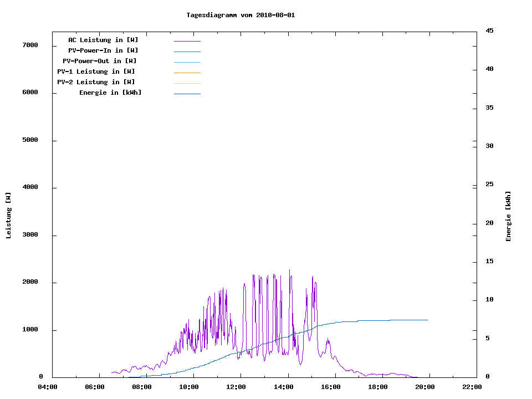Viewport: 532px width, 399px height.
Task: Click the 45 value on the right axis
Action: [x=489, y=30]
